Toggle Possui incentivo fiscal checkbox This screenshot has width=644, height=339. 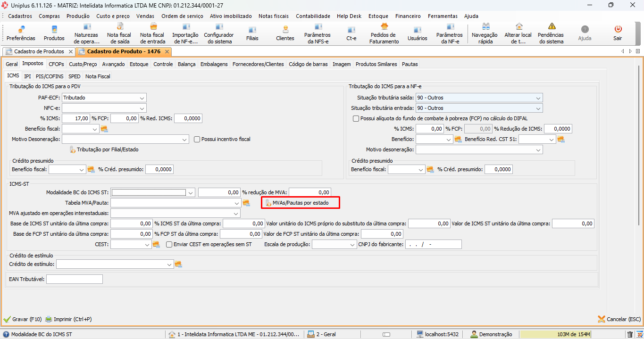point(198,139)
